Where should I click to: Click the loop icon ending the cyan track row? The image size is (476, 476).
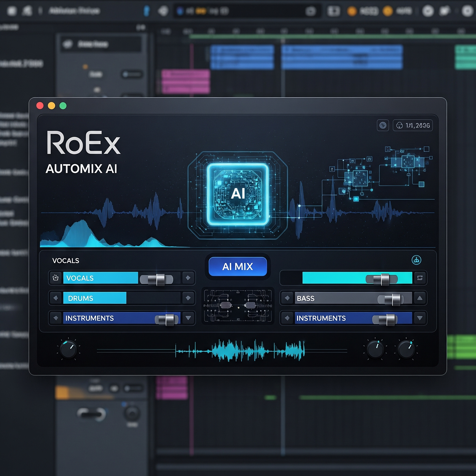click(420, 278)
